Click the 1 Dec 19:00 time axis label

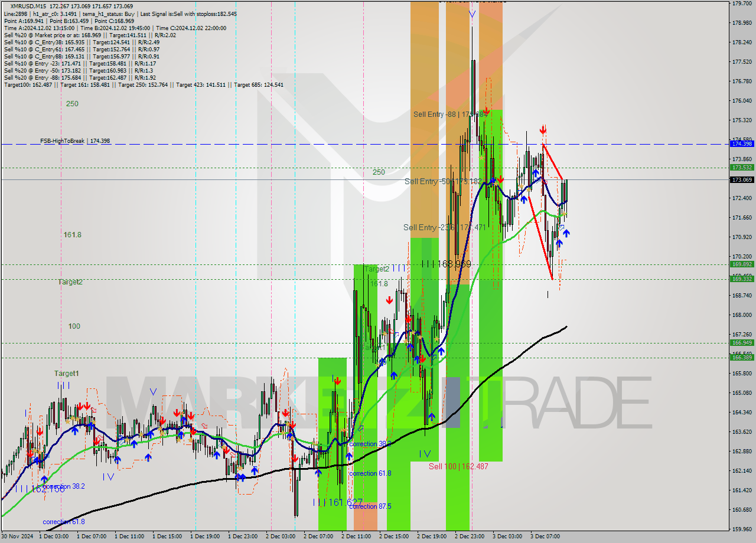[204, 537]
